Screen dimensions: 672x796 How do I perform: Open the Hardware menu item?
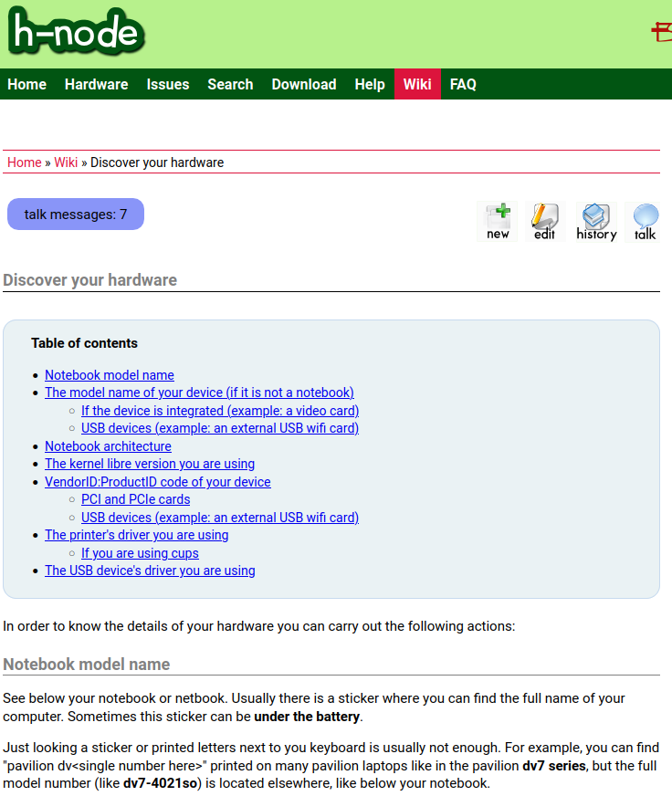pyautogui.click(x=96, y=84)
